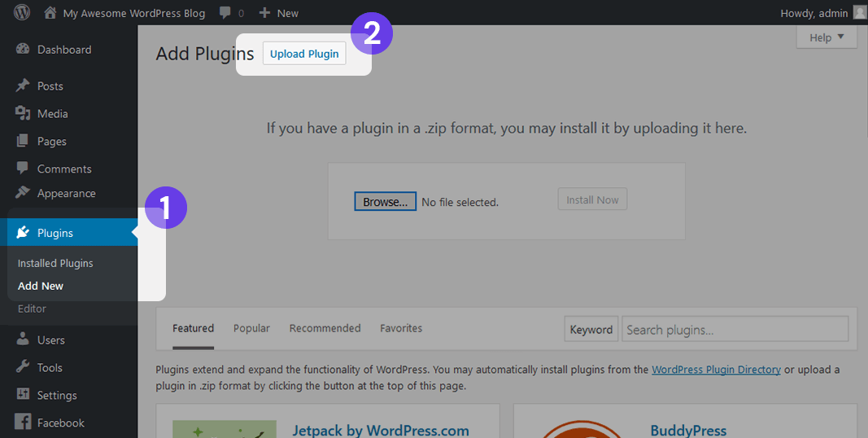Click Browse to choose a file

(x=385, y=202)
